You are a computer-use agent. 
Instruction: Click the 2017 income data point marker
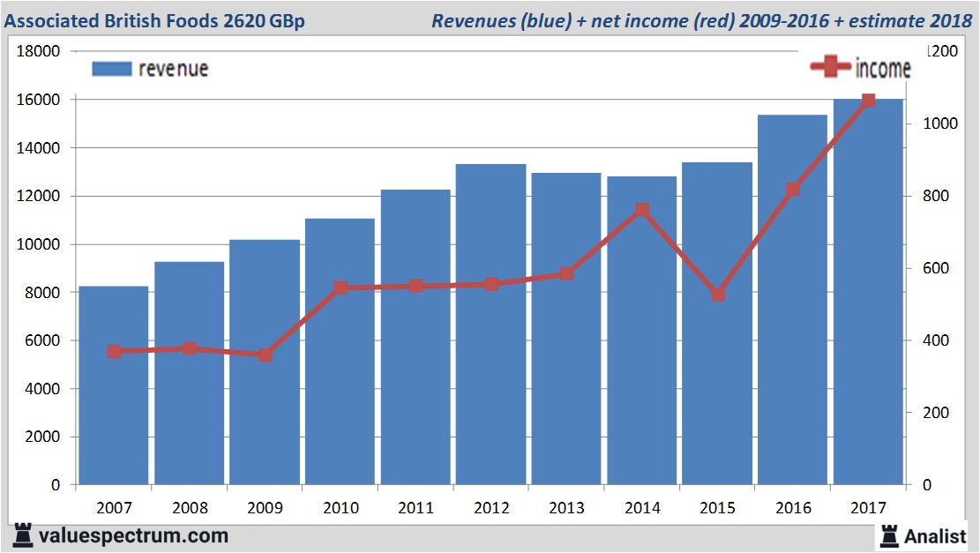point(868,101)
